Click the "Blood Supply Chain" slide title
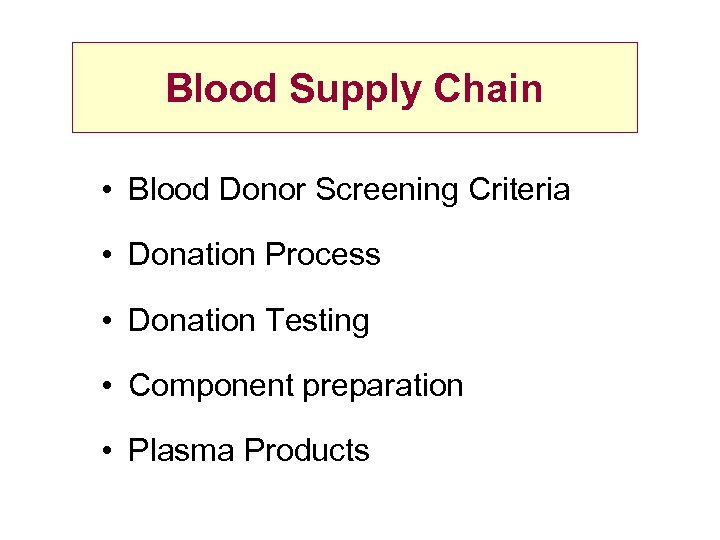Viewport: 720px width, 540px height. coord(354,88)
